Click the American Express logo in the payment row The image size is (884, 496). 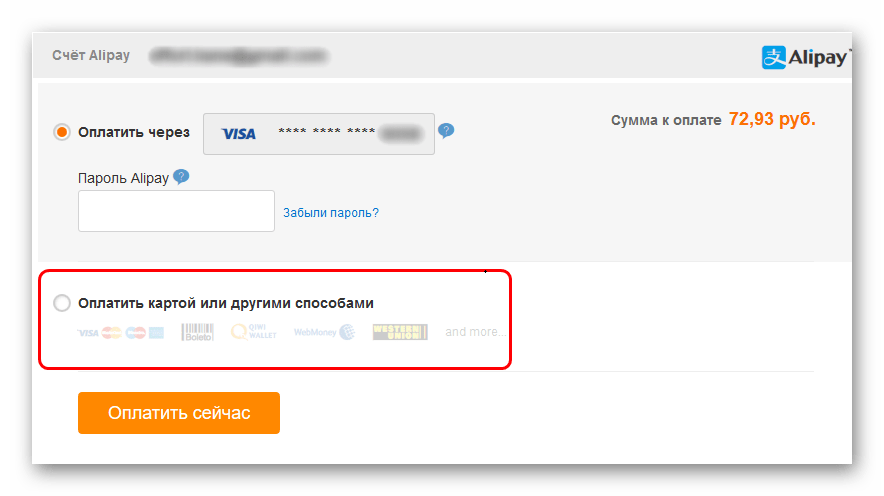point(156,333)
